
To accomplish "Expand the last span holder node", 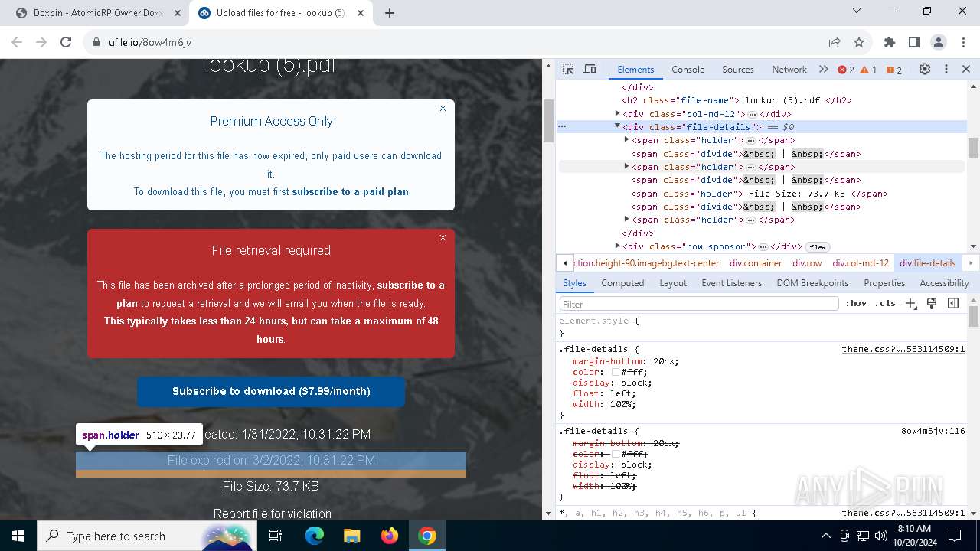I will [626, 219].
